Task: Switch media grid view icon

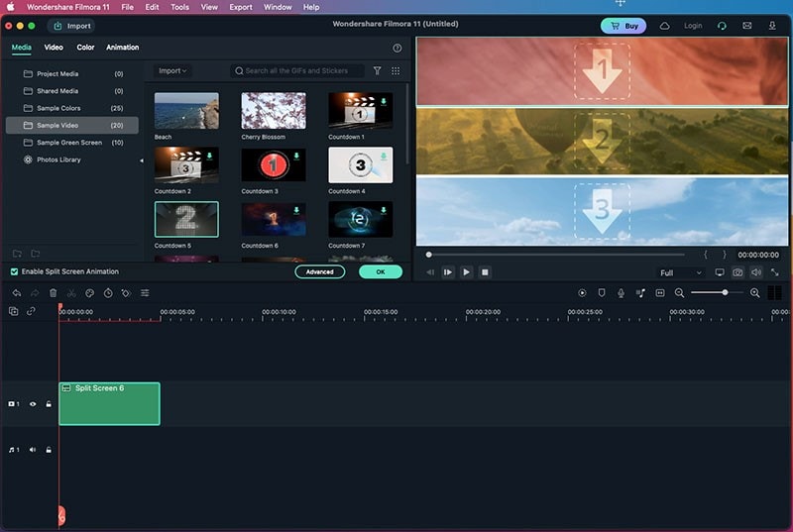Action: (x=396, y=70)
